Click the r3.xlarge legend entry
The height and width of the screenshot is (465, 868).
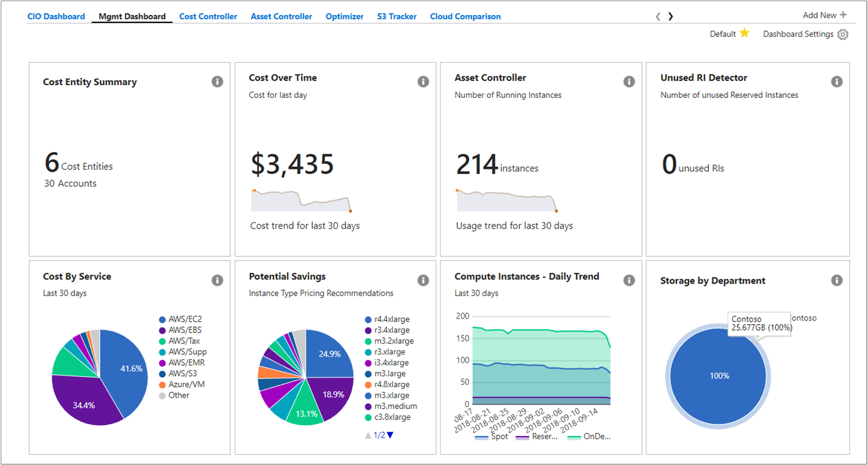pos(385,352)
